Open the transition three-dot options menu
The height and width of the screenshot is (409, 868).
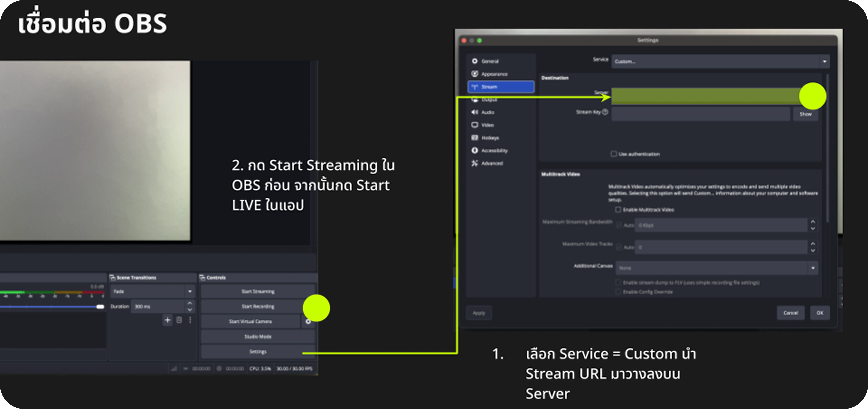point(190,320)
